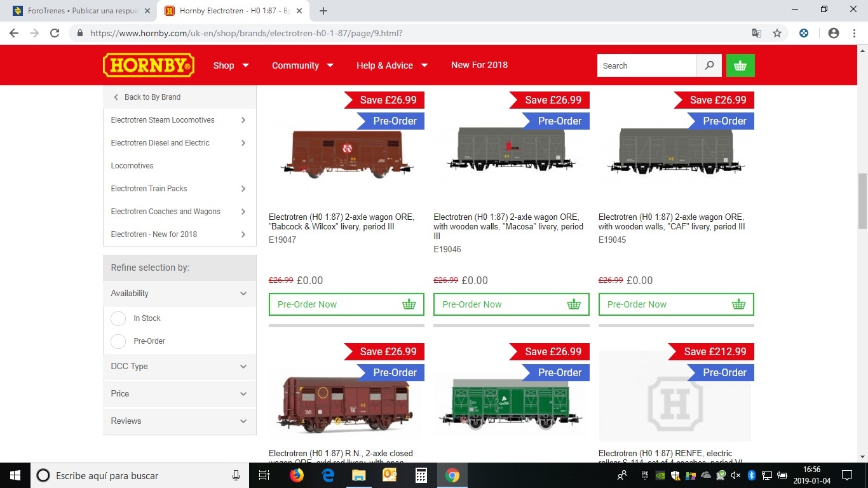Expand the Price filter
The image size is (868, 488).
tap(179, 394)
